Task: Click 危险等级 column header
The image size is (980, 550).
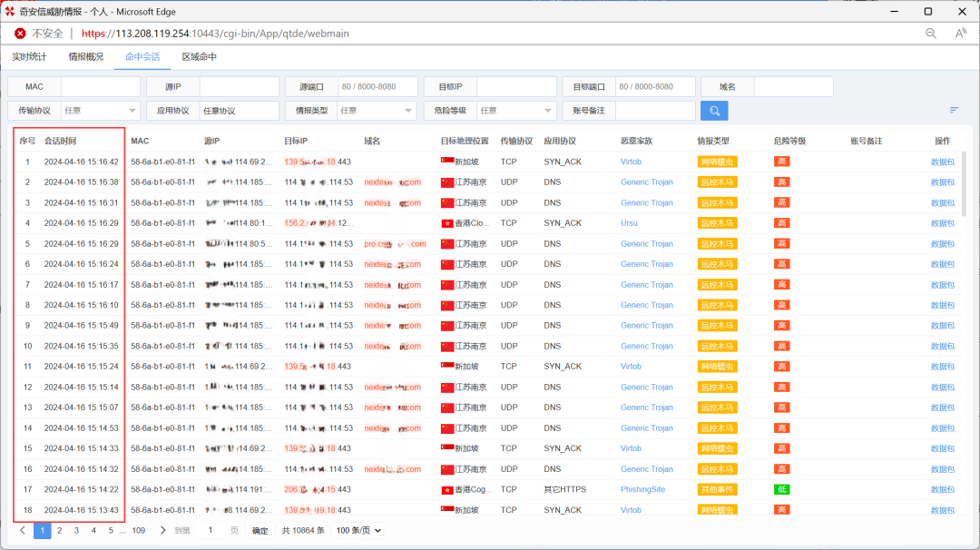Action: pyautogui.click(x=789, y=142)
